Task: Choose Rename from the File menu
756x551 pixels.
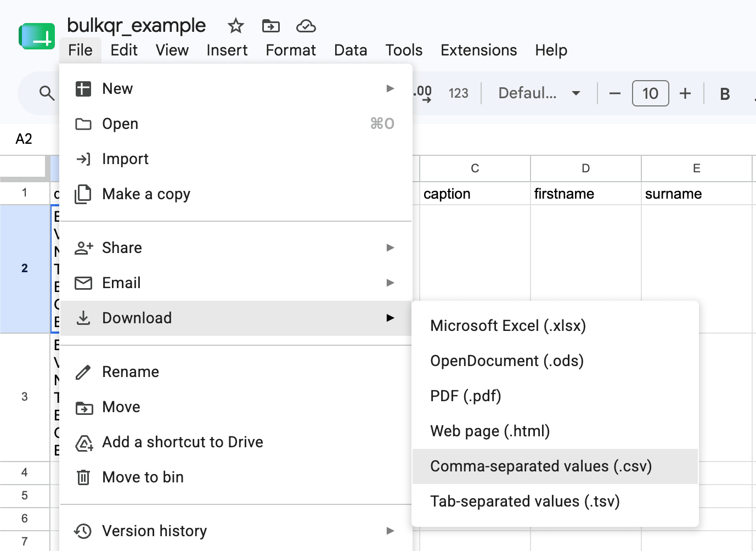Action: (x=236, y=372)
